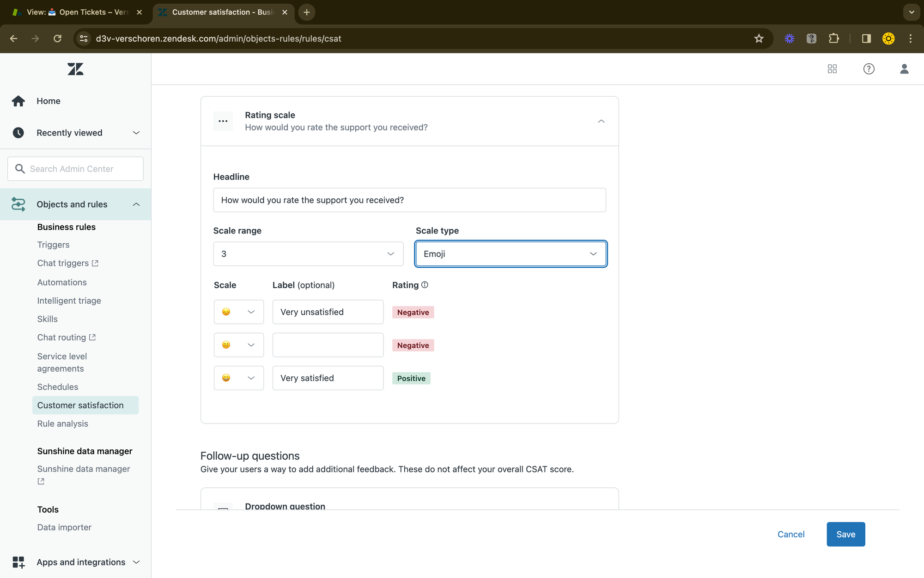
Task: Open the Scale range dropdown
Action: [x=308, y=254]
